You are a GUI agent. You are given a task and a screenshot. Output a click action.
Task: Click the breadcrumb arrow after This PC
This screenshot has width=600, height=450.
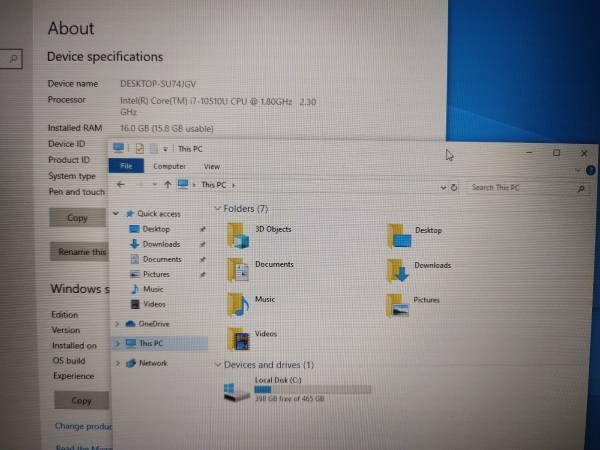pos(233,185)
